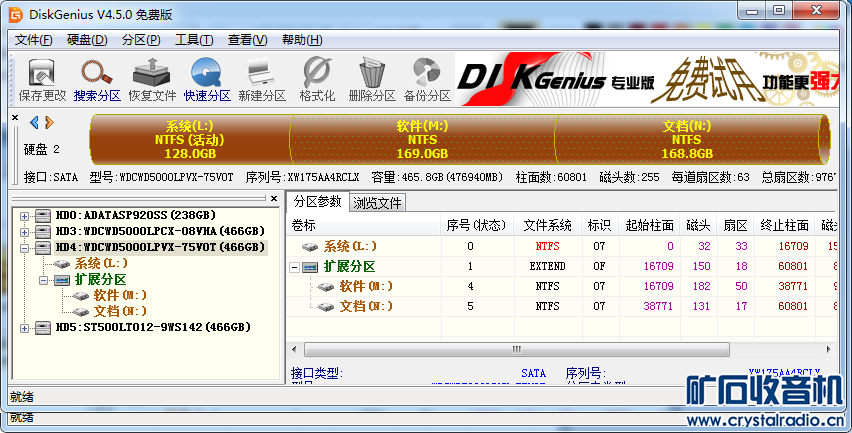Click the 软件(M:) partition icon in tree
The height and width of the screenshot is (433, 852).
(81, 296)
